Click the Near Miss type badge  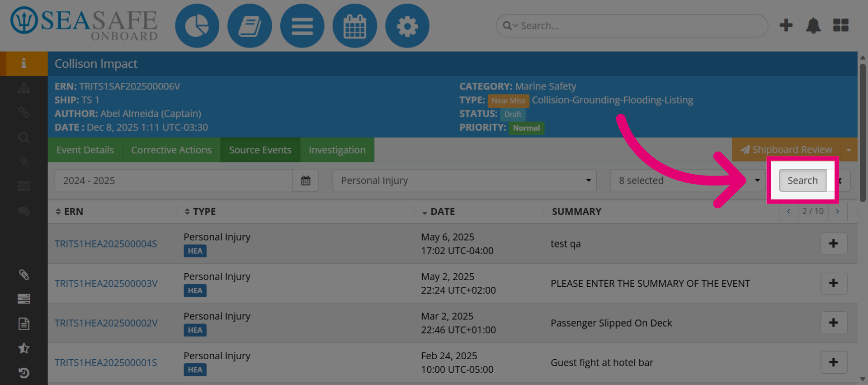508,100
